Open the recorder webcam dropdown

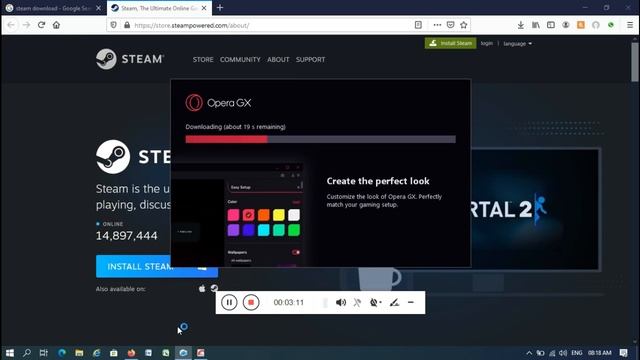click(375, 302)
